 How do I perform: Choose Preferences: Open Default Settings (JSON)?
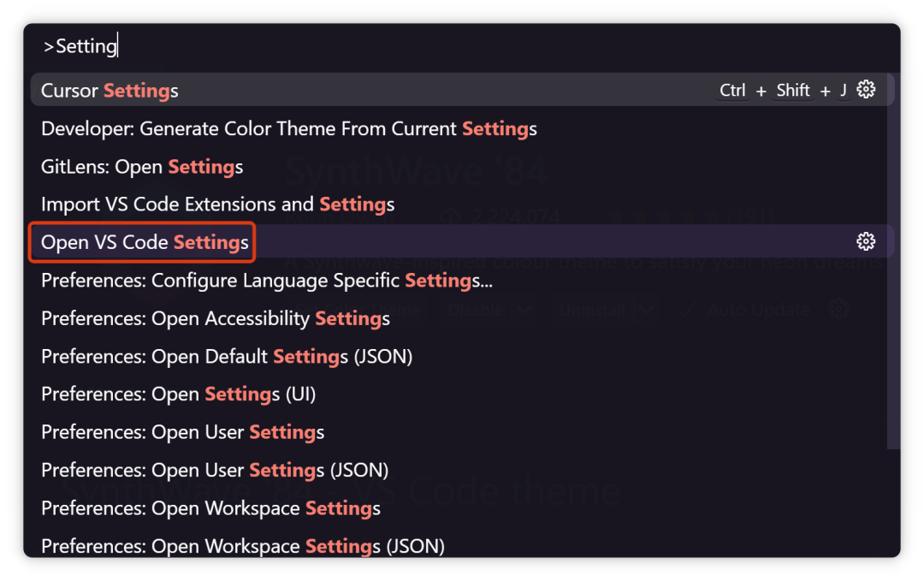coord(462,357)
